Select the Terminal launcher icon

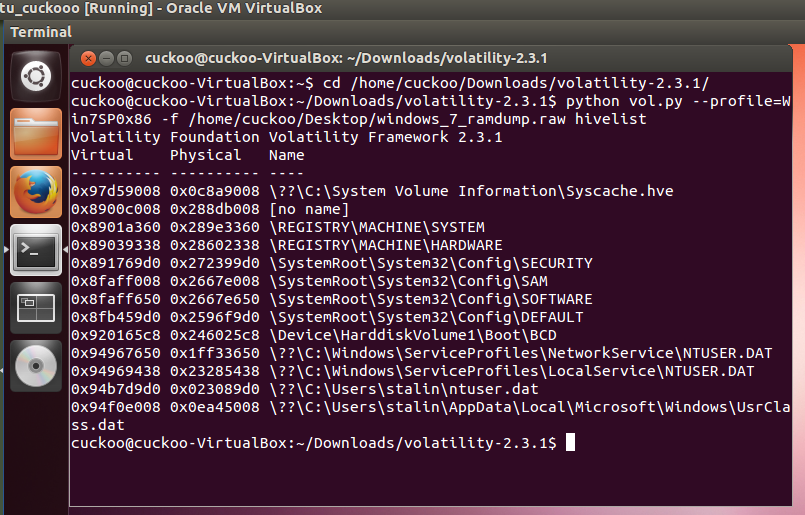[36, 250]
